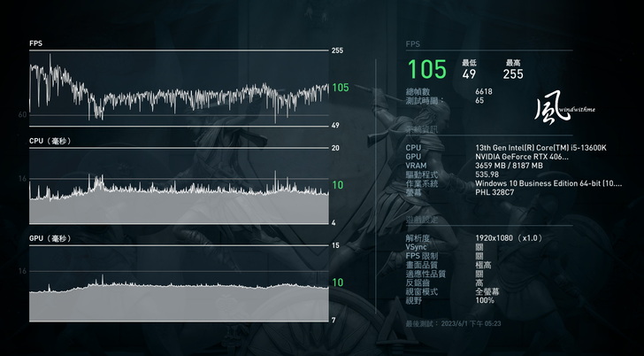The height and width of the screenshot is (356, 644).
Task: Click the 6618 total frames value
Action: coord(484,92)
